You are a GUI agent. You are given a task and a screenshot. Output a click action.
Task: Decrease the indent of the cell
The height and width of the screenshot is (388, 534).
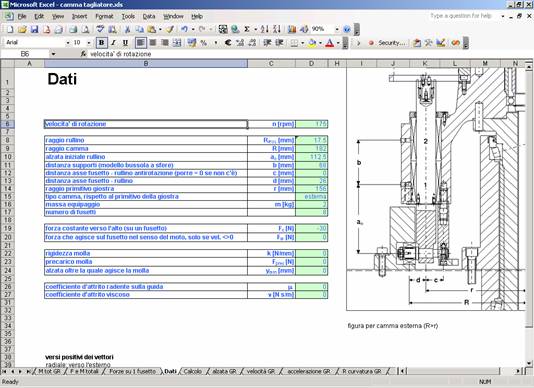tap(267, 43)
